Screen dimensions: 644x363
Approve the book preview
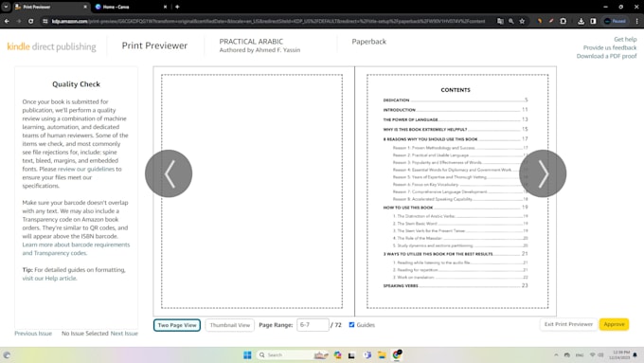pos(614,324)
